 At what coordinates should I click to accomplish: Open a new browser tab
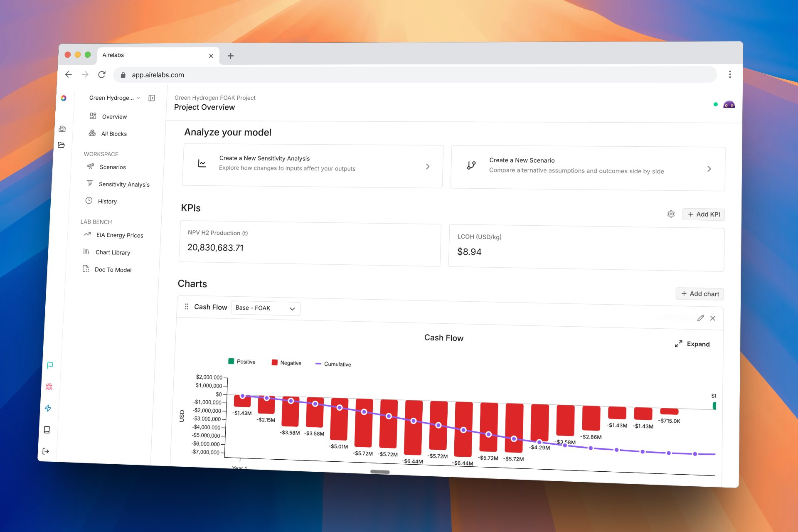pyautogui.click(x=231, y=56)
